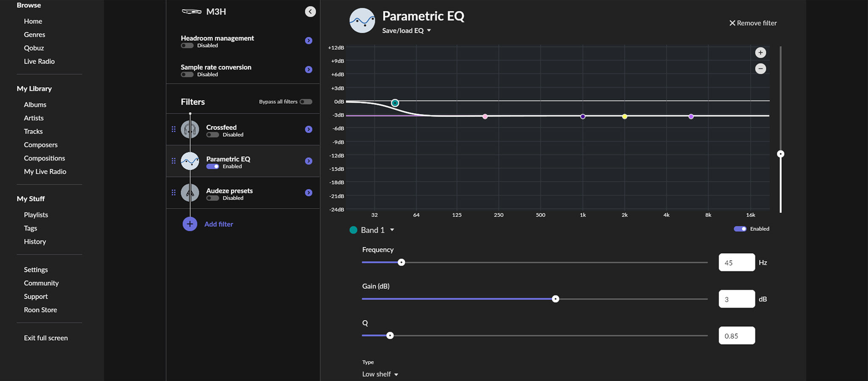
Task: Open Live Radio in sidebar
Action: pyautogui.click(x=39, y=61)
